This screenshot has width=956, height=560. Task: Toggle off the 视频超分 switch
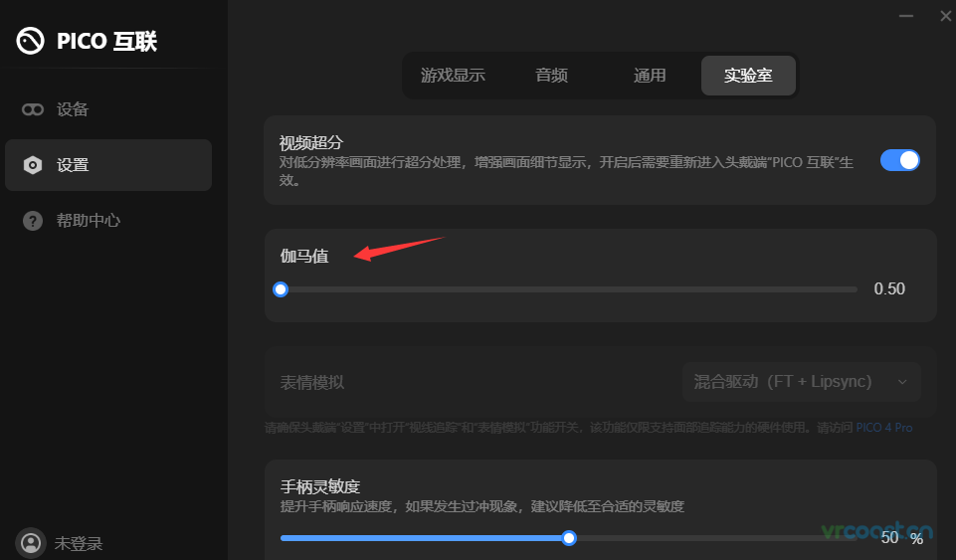click(x=900, y=160)
